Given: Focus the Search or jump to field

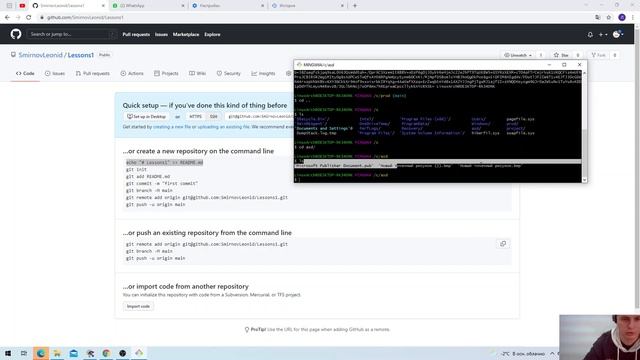Looking at the screenshot, I should [x=72, y=34].
